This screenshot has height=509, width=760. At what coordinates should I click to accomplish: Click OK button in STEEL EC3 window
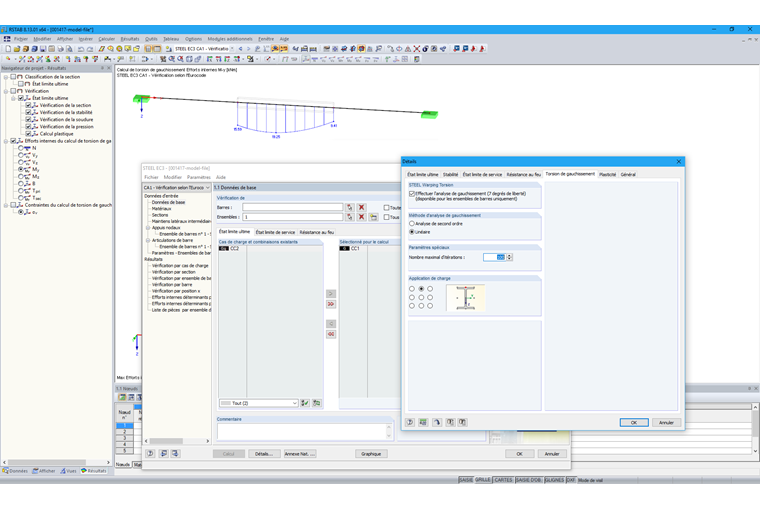click(519, 454)
